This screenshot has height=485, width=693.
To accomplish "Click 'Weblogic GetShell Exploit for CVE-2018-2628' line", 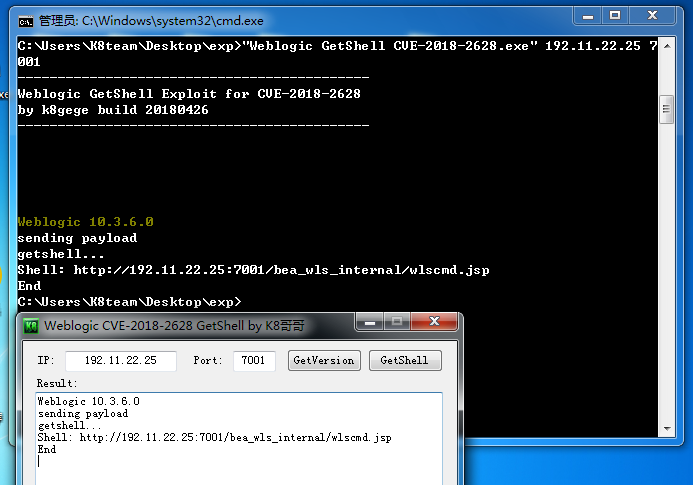I will point(189,94).
